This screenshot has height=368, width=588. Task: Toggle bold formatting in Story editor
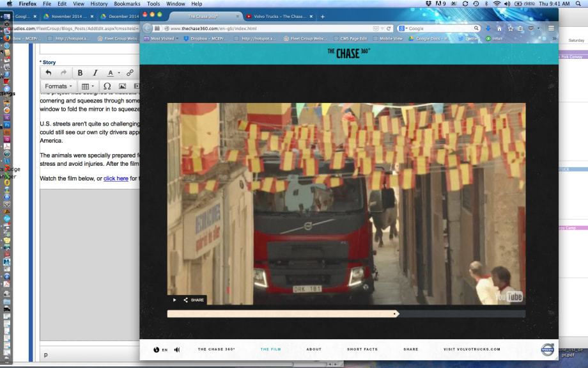click(81, 73)
